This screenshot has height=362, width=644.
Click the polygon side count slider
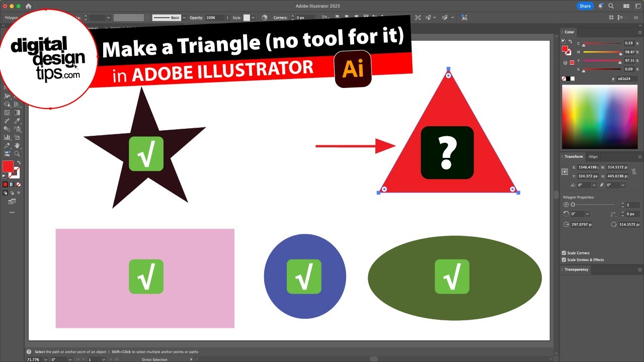click(x=593, y=205)
